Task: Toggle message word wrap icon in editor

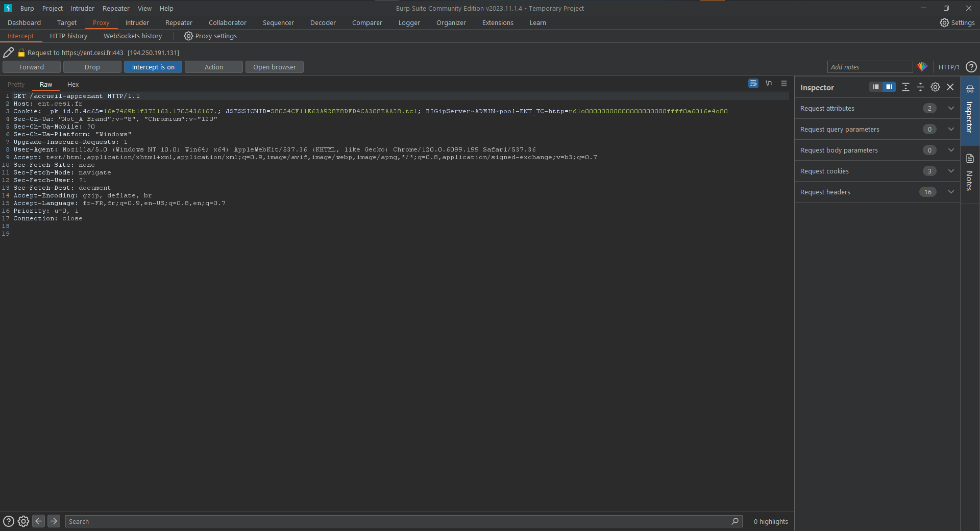Action: (x=753, y=83)
